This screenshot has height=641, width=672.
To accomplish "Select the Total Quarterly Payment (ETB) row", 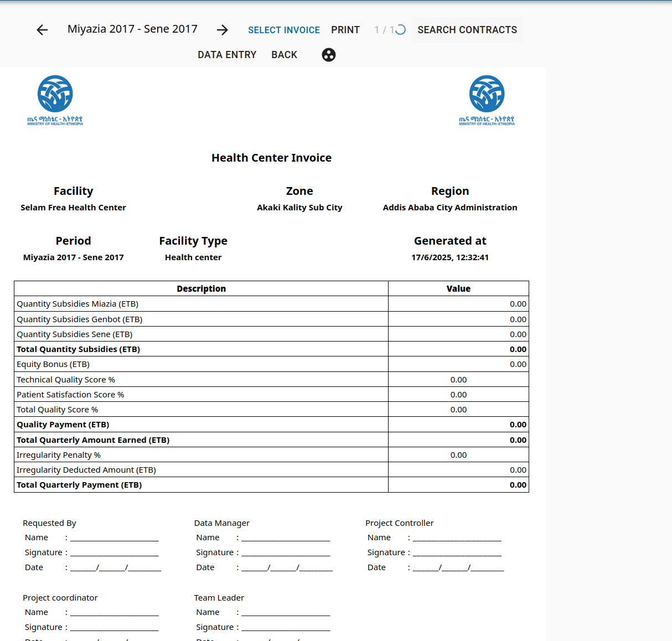I will (x=79, y=485).
